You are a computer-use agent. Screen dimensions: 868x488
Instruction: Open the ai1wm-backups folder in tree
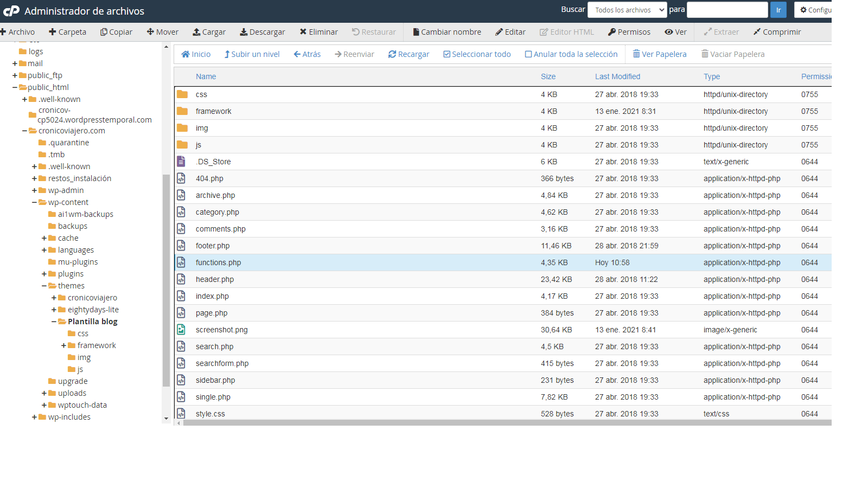(81, 214)
